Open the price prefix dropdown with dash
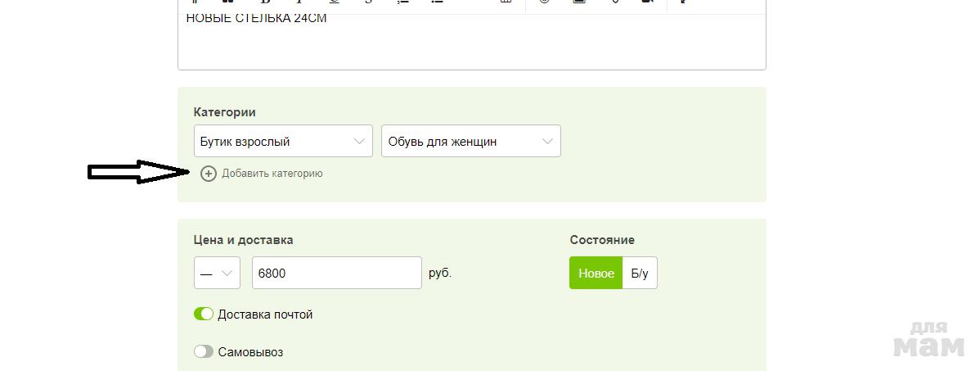Viewport: 980px width, 371px height. (217, 274)
